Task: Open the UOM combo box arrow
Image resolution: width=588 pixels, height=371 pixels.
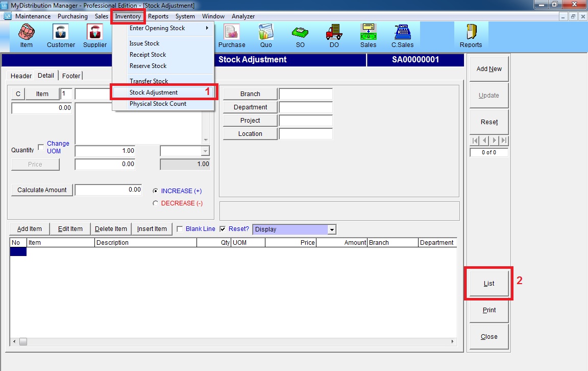Action: [x=205, y=151]
